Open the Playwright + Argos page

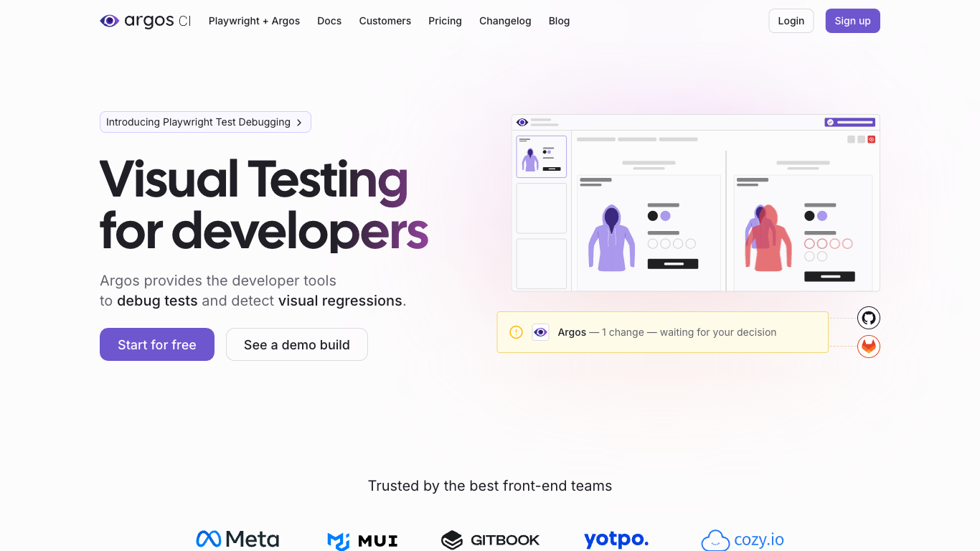pyautogui.click(x=254, y=21)
